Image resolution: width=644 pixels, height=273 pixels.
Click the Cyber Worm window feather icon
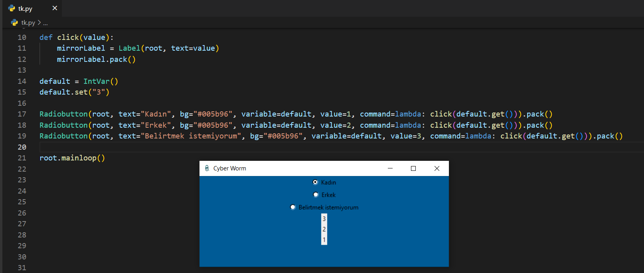coord(207,168)
